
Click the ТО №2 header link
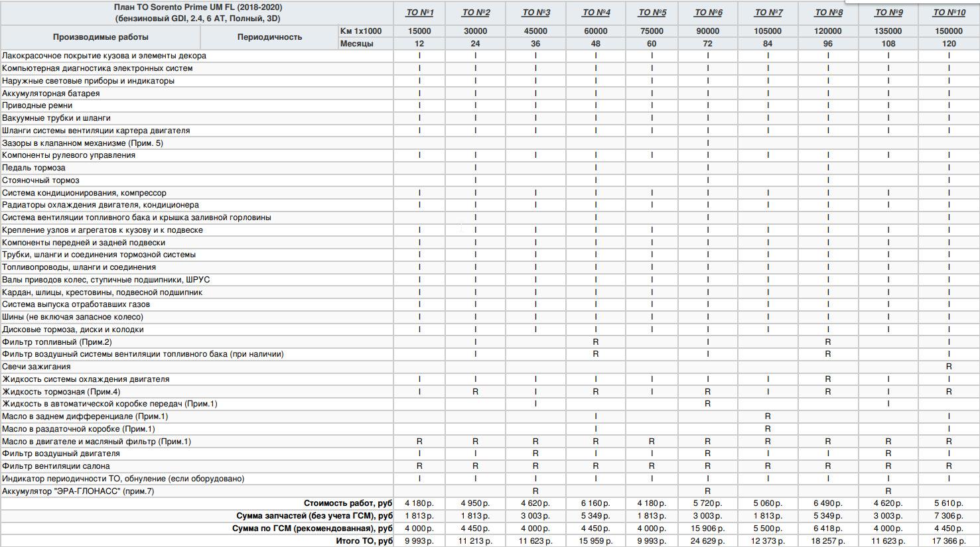(476, 13)
